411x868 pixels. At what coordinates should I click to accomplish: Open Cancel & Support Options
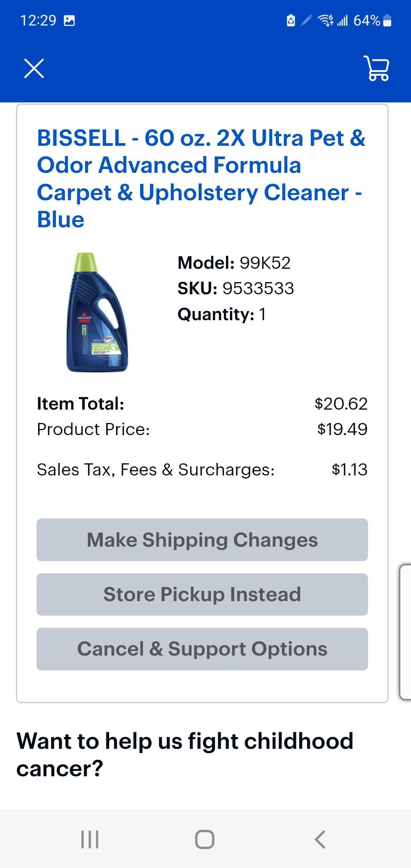pyautogui.click(x=202, y=649)
